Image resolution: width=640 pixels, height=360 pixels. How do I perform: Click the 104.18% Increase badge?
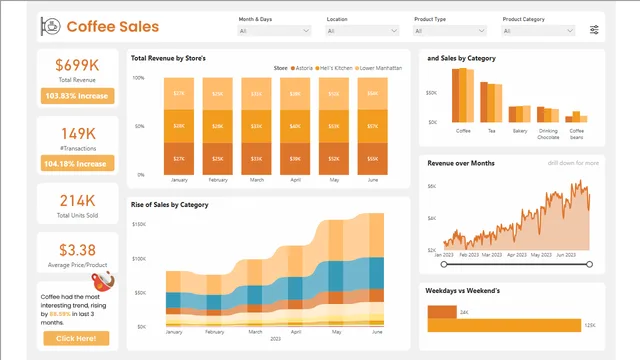(x=77, y=163)
